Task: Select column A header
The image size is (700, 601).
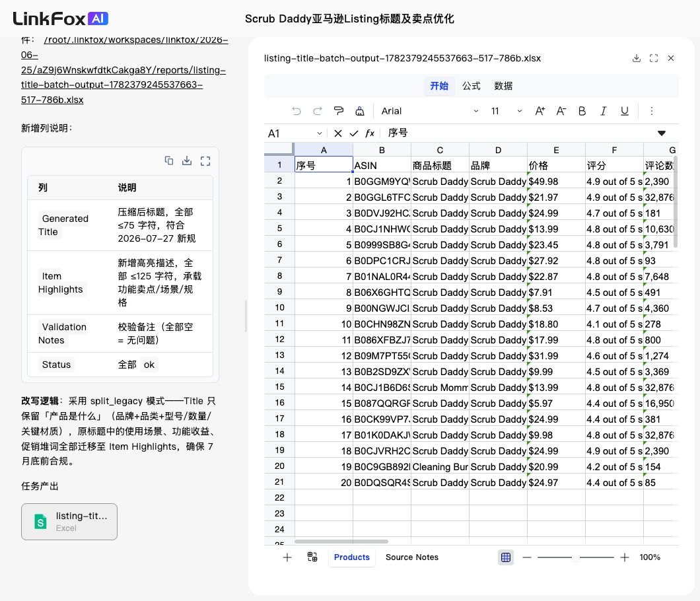Action: [324, 150]
